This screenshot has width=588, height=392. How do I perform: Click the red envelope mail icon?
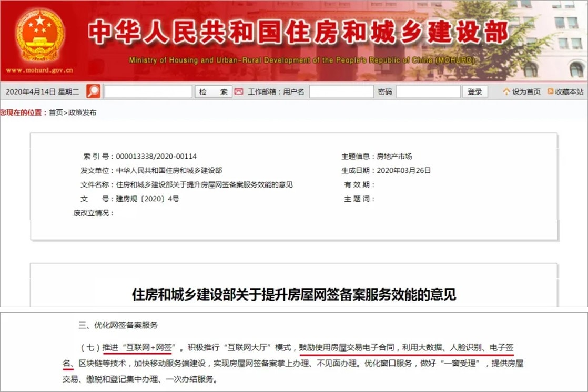pyautogui.click(x=239, y=91)
